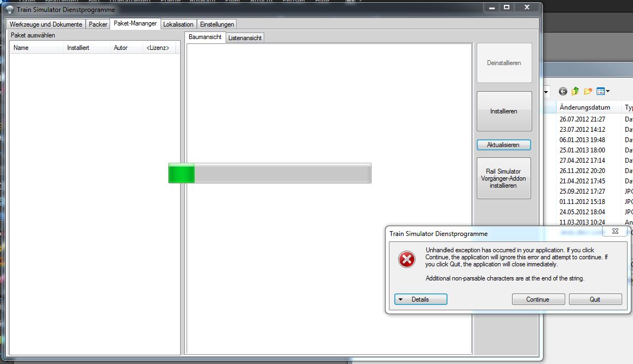633x364 pixels.
Task: Click the Deinstallieren button
Action: coord(504,63)
